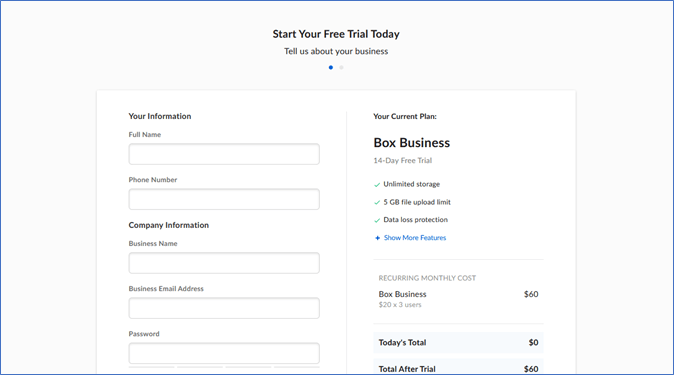The height and width of the screenshot is (375, 674).
Task: Click the checkmark next to Unlimited storage
Action: 377,184
